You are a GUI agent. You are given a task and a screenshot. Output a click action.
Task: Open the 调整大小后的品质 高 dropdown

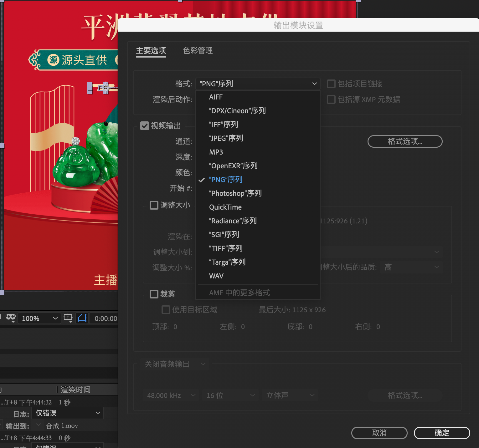click(x=411, y=267)
